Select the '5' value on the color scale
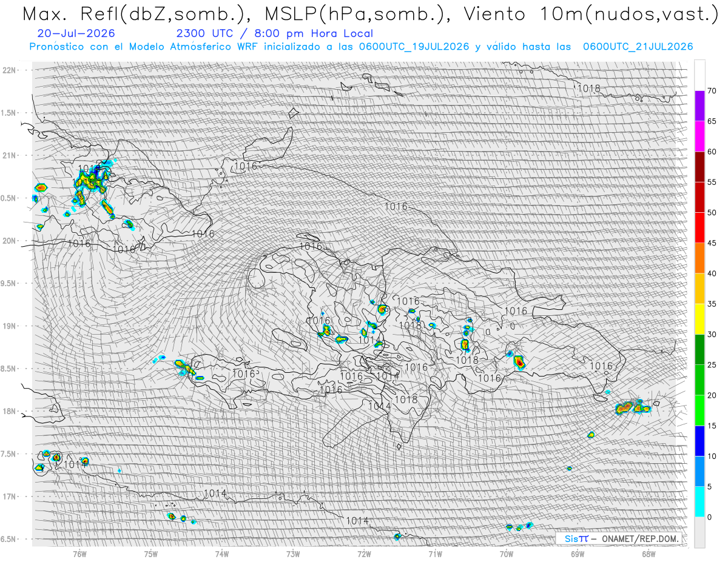Screen dimensions: 728x562 pos(709,486)
